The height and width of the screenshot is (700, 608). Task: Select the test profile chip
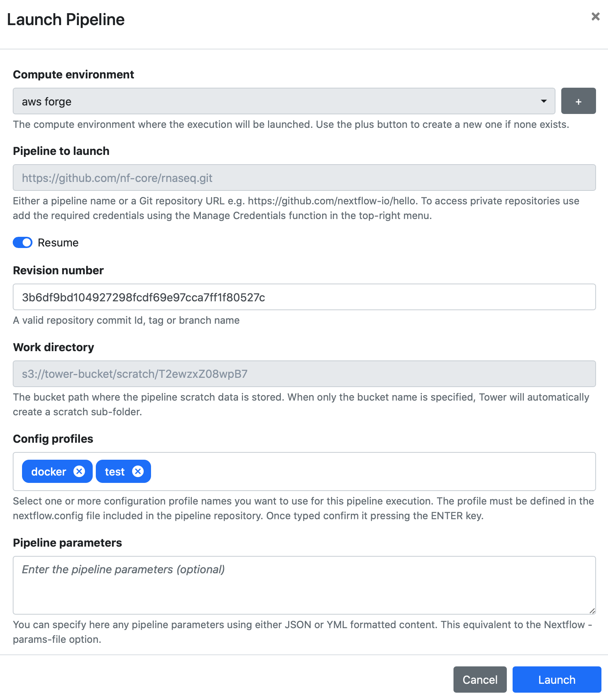[x=115, y=472]
